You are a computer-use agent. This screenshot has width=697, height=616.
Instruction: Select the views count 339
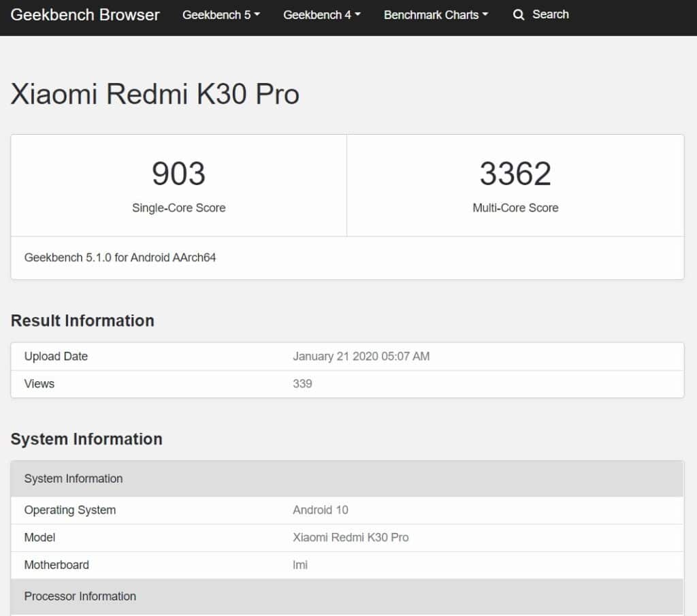click(x=302, y=384)
